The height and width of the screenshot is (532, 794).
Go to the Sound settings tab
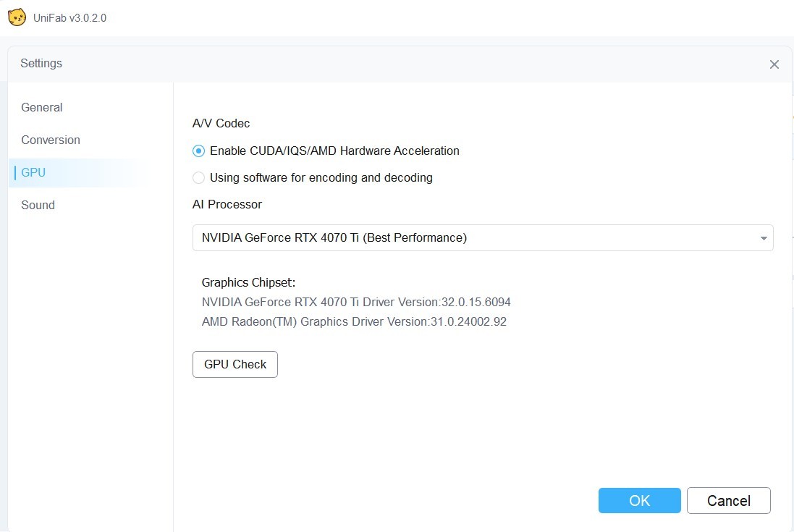tap(38, 205)
